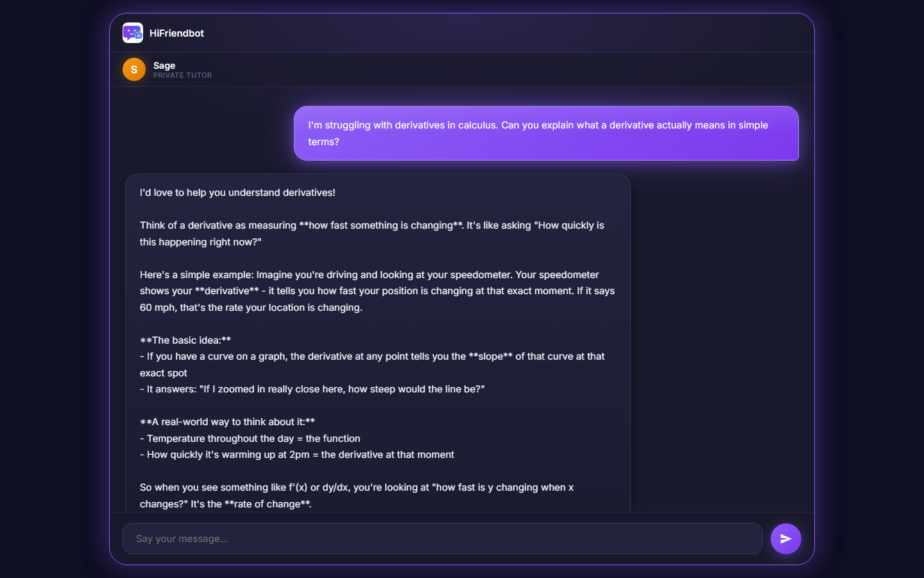
Task: Send message with the paper plane icon
Action: tap(786, 539)
